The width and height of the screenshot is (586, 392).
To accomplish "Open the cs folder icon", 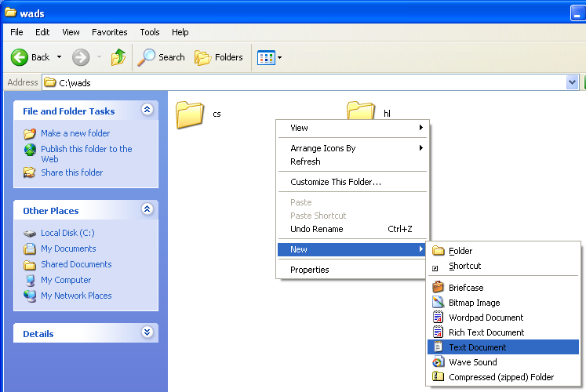I will coord(190,114).
